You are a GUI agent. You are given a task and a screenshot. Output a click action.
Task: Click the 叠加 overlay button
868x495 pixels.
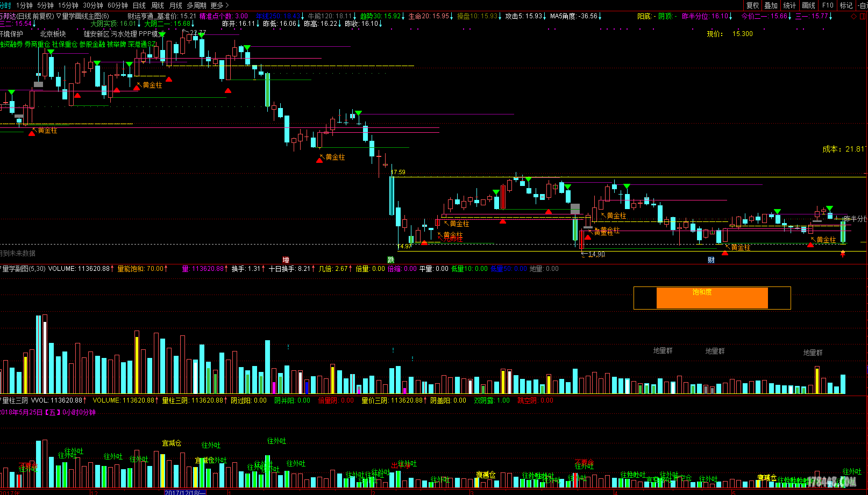point(771,5)
